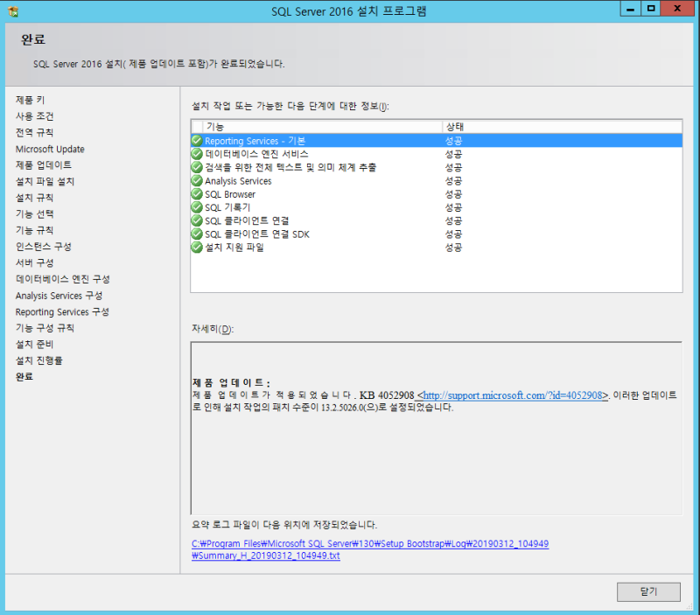Select the 검색을 위한 전체 텍스트 및 의미 체계 추출 row

290,168
